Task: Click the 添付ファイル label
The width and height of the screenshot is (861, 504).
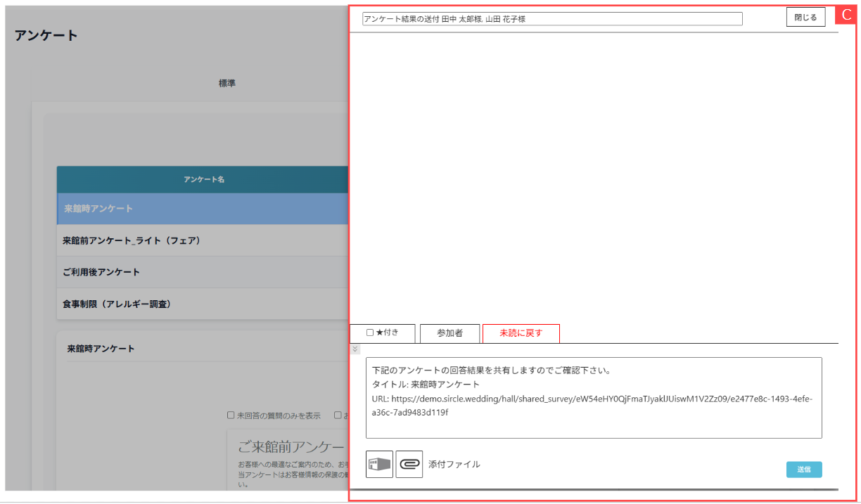Action: point(454,465)
